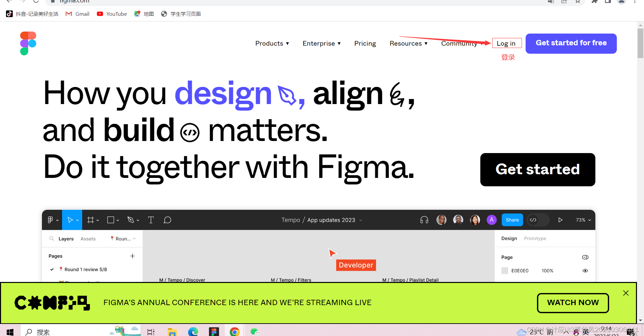Open the Windows Start menu
Viewport: 644px width, 336px height.
[x=10, y=332]
